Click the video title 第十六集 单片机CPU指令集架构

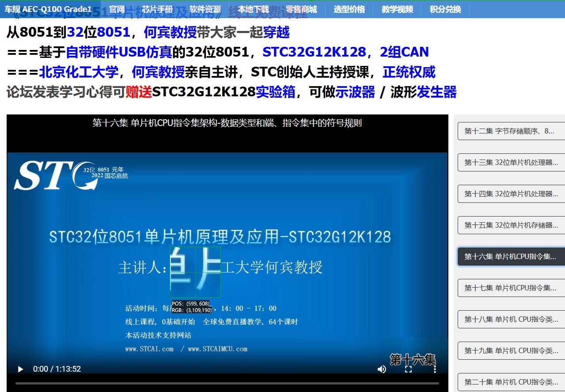227,123
